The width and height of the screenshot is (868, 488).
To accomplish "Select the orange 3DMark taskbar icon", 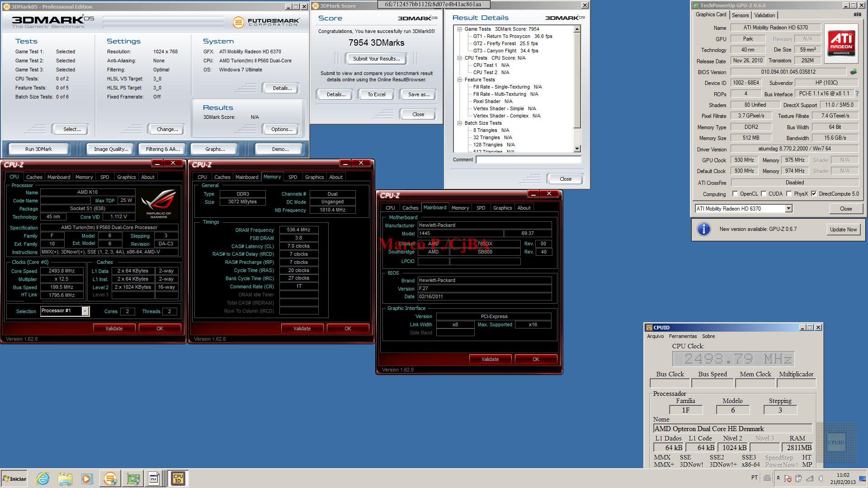I will point(110,479).
